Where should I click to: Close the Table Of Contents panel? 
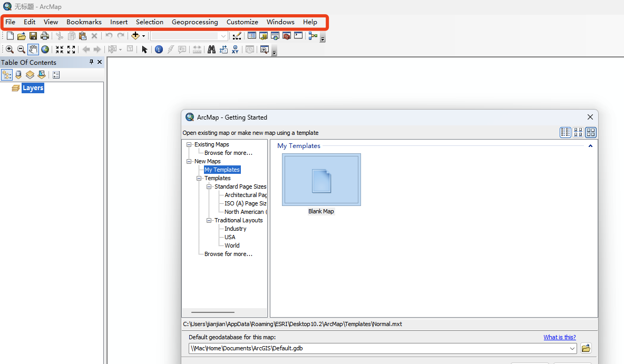[x=100, y=62]
